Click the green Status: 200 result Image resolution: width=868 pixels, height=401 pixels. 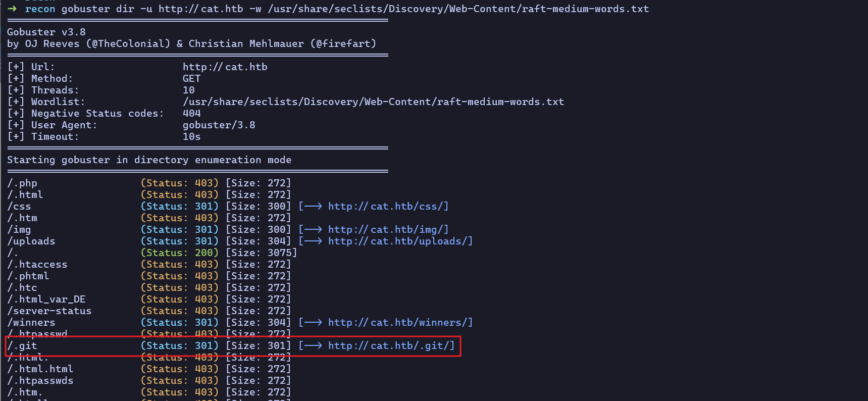tap(180, 253)
